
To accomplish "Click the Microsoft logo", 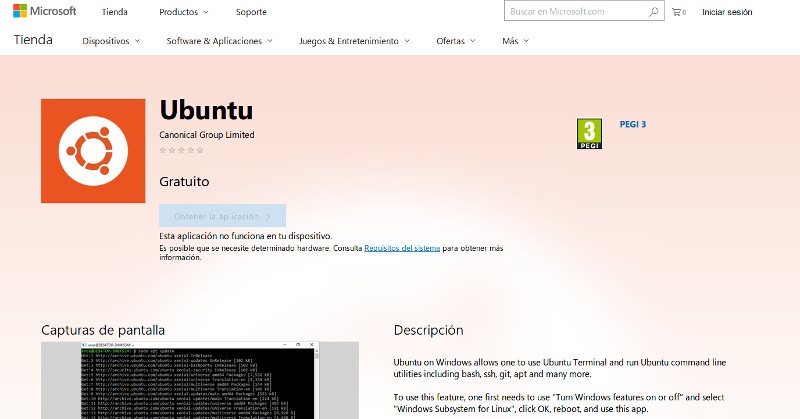I will pos(44,12).
